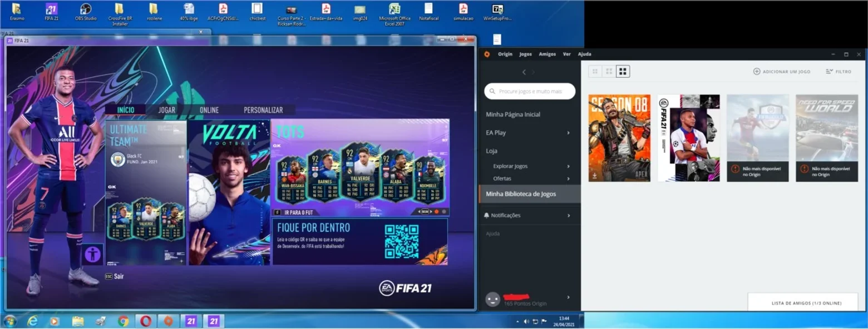Image resolution: width=868 pixels, height=329 pixels.
Task: Switch library to large tile view
Action: pyautogui.click(x=623, y=71)
